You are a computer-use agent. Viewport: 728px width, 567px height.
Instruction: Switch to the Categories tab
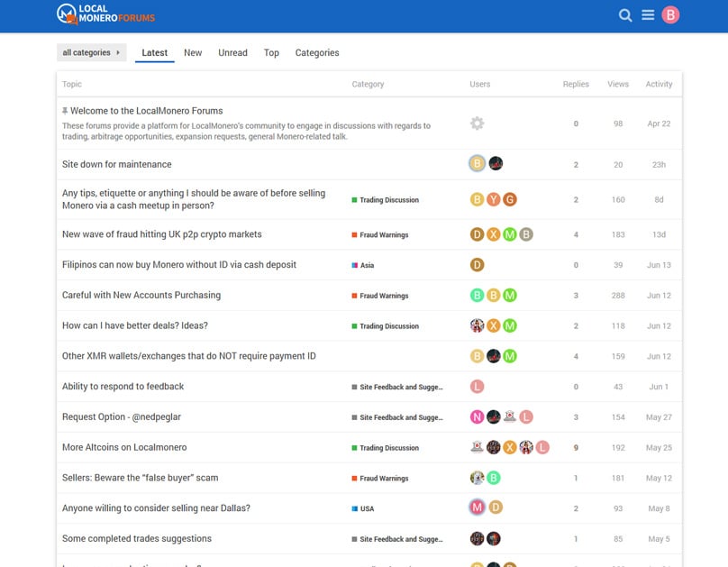317,53
